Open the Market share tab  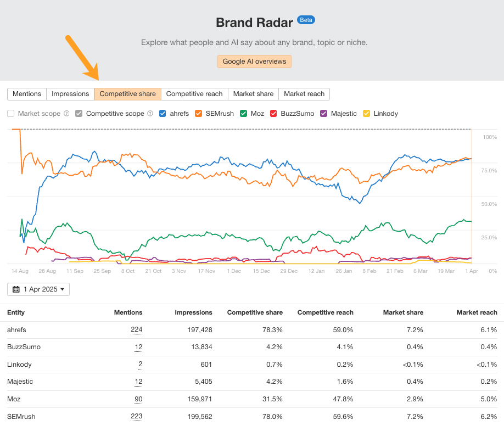pos(253,94)
